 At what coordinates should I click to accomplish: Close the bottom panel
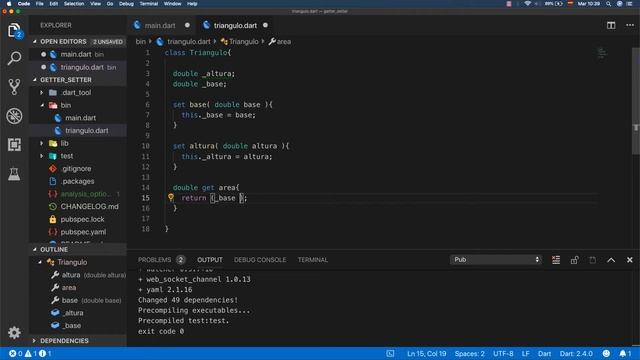click(x=629, y=260)
